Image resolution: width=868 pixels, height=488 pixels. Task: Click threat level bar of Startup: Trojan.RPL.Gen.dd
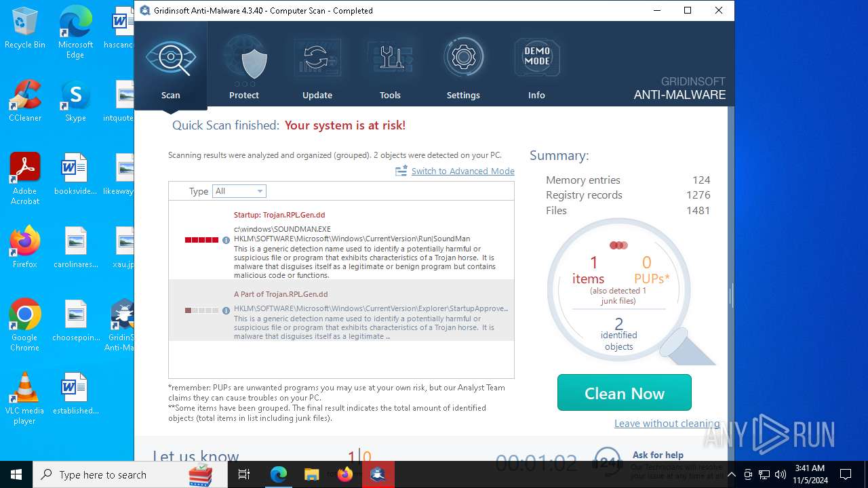pos(201,240)
